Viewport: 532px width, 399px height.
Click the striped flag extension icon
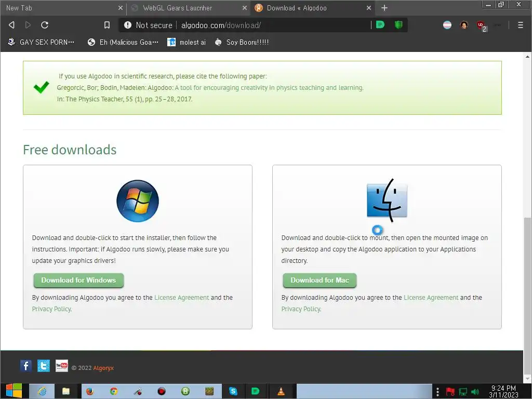[x=447, y=25]
